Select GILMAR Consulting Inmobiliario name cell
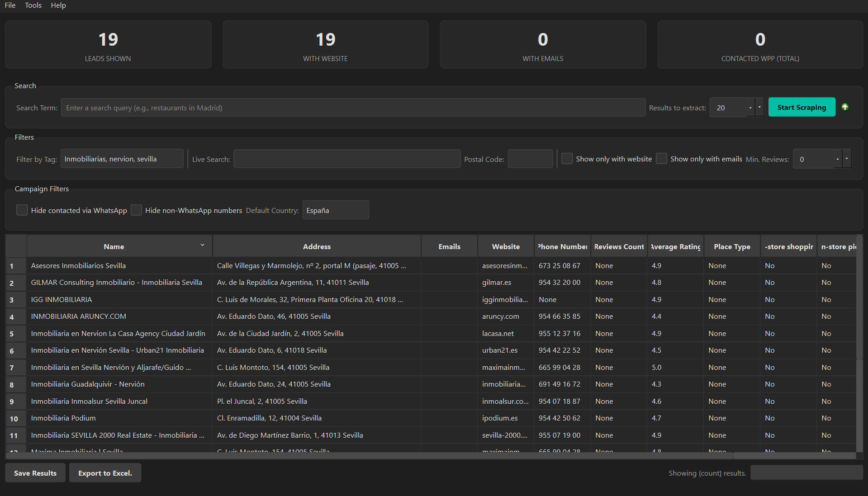This screenshot has width=868, height=496. pos(120,283)
